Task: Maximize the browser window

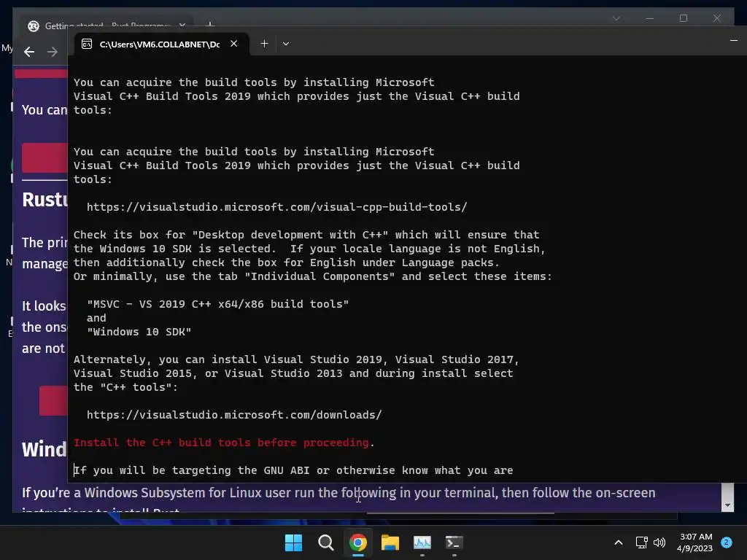Action: pos(684,18)
